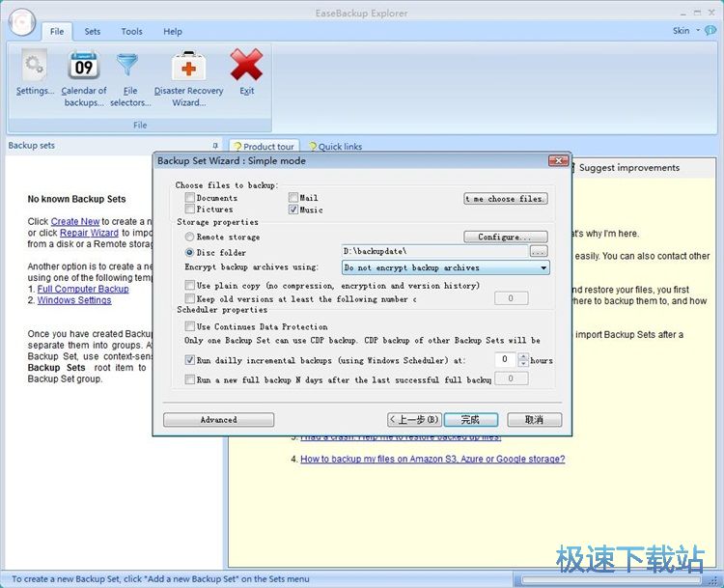Click the Create New link
Screen dimensions: 724x588
tap(75, 222)
